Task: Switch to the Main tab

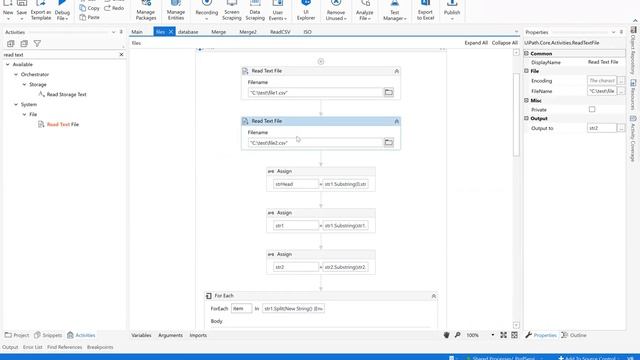Action: tap(137, 32)
